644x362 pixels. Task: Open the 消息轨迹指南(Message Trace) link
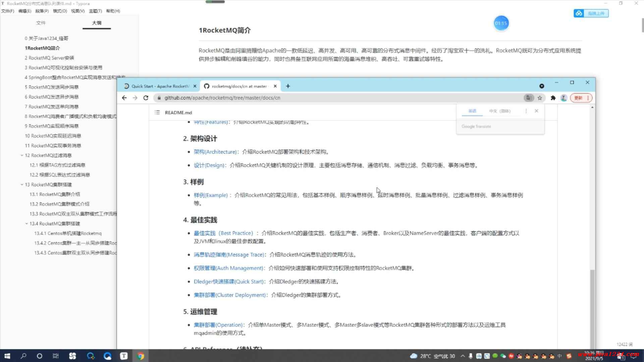click(229, 255)
